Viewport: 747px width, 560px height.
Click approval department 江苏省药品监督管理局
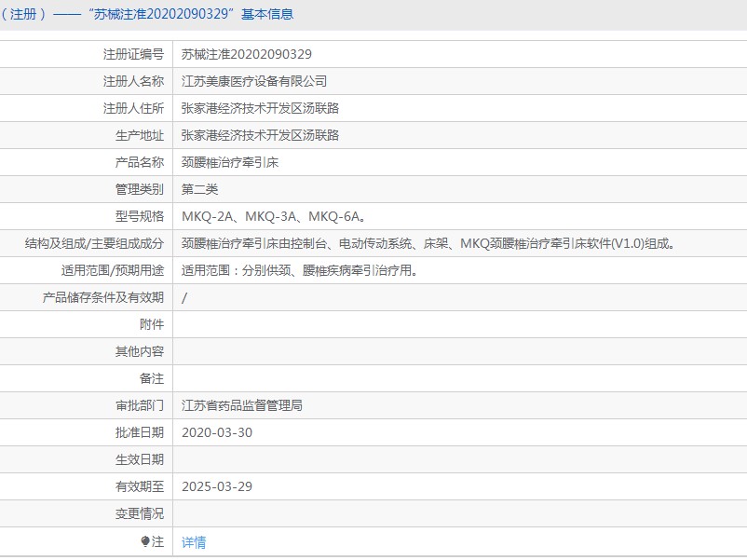pos(241,405)
